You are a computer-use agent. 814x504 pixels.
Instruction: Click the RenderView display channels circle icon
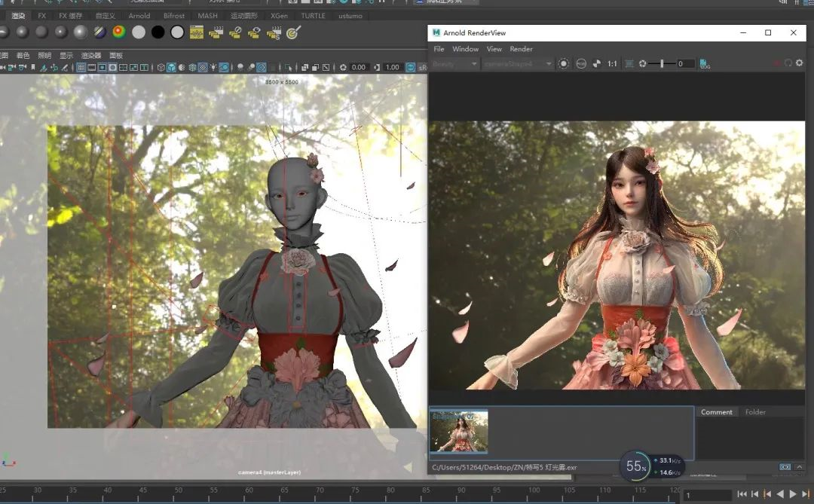[564, 64]
